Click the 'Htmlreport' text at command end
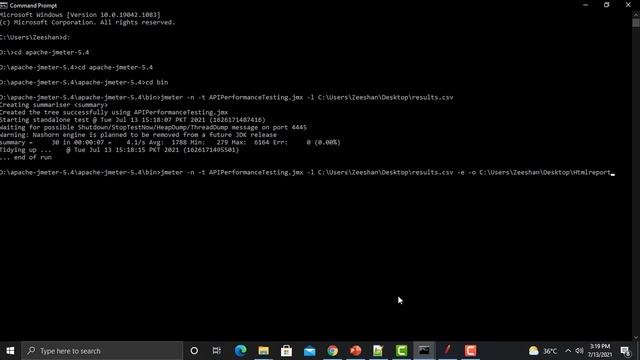640x360 pixels. [x=591, y=172]
